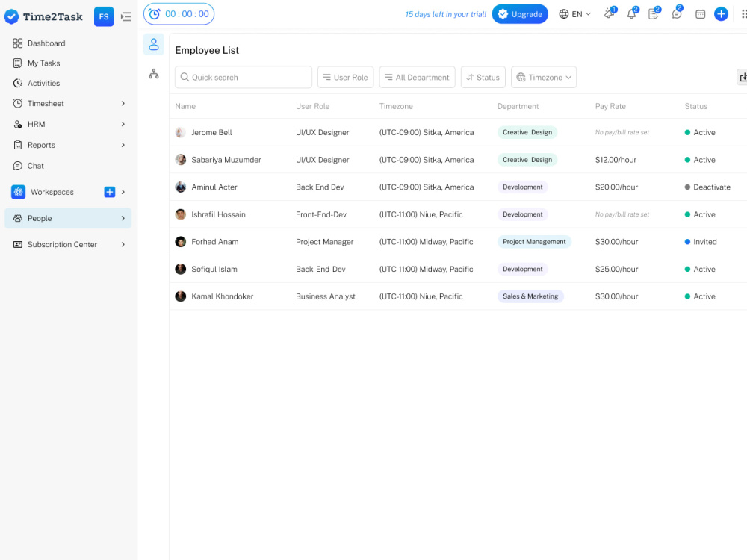Select the employee list person tab icon
Screen dimensions: 747x560
pos(153,44)
